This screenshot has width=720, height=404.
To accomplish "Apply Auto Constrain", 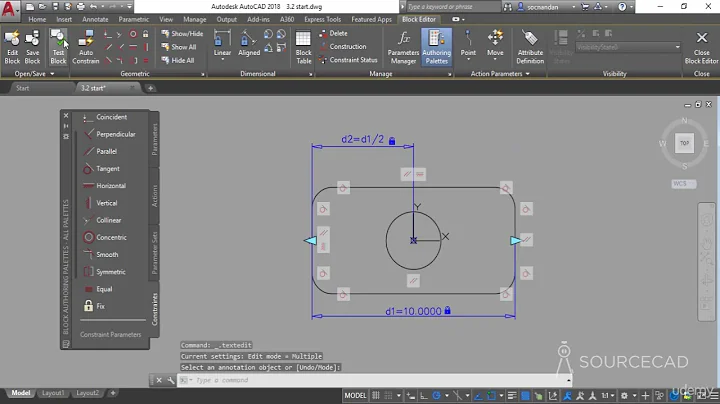I will click(86, 47).
